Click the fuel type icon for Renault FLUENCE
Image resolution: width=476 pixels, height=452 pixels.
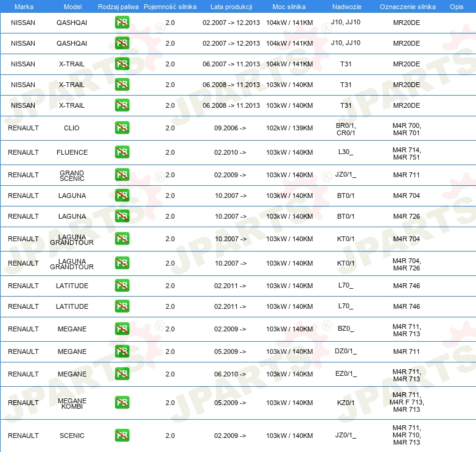(122, 152)
